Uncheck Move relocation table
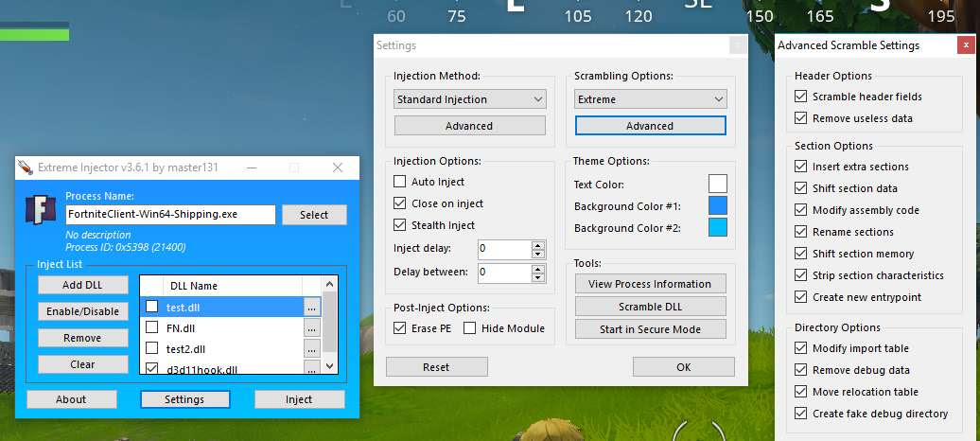This screenshot has height=441, width=980. [x=800, y=392]
